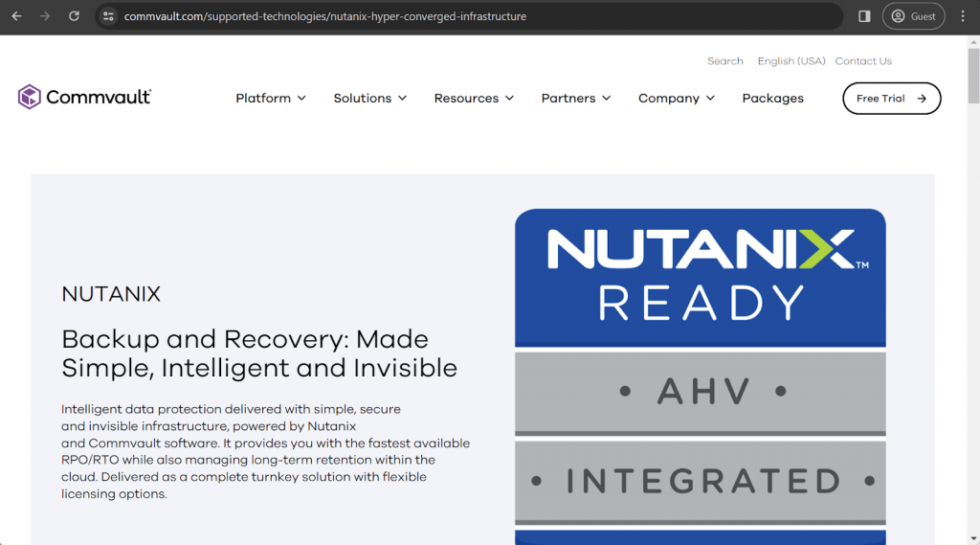Viewport: 980px width, 545px height.
Task: Expand the Solutions dropdown menu
Action: click(369, 98)
